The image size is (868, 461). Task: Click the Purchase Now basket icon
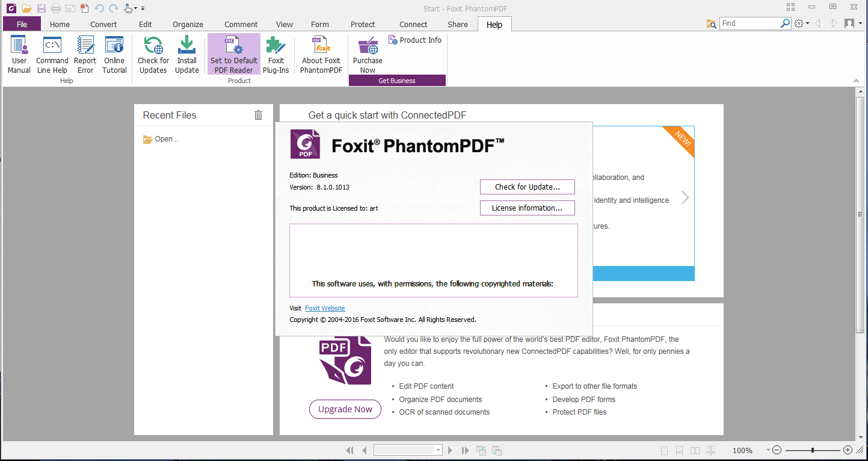pyautogui.click(x=368, y=46)
